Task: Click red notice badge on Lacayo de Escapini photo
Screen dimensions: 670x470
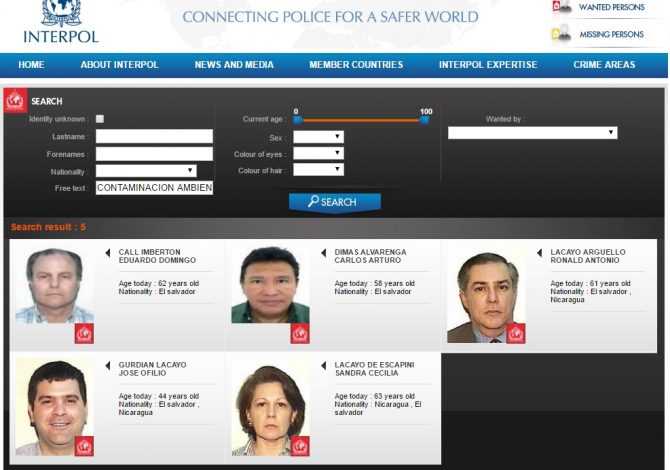Action: pyautogui.click(x=300, y=446)
